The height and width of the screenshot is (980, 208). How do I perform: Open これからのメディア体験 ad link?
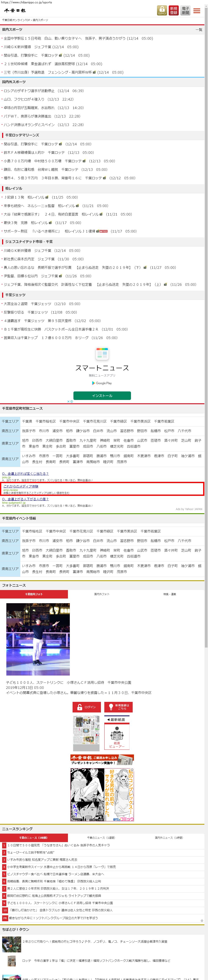[21, 486]
